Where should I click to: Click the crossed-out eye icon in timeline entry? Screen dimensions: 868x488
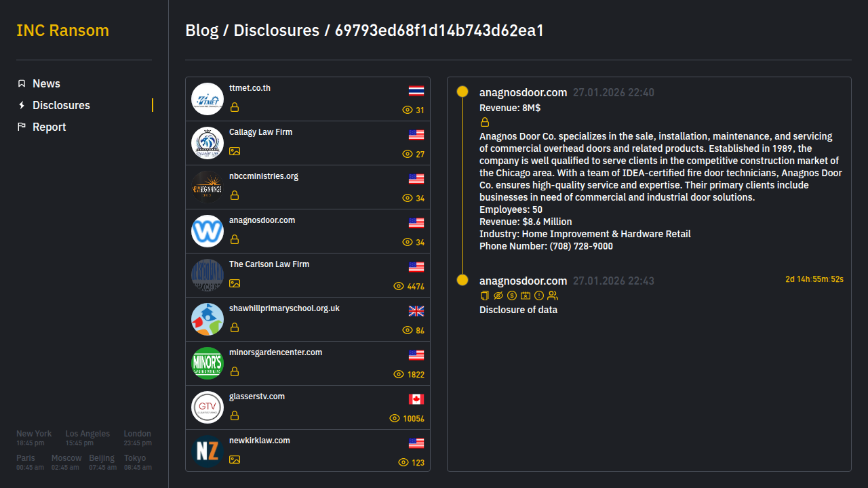click(x=498, y=296)
